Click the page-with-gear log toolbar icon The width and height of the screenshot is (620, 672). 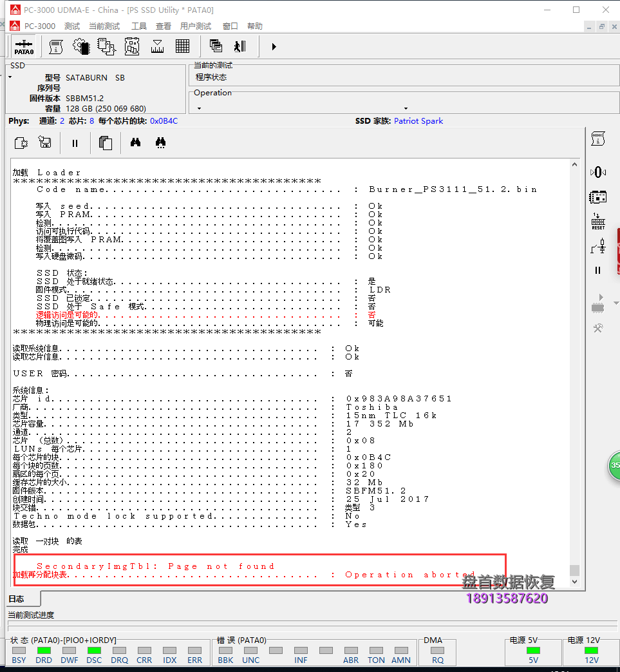coord(21,143)
